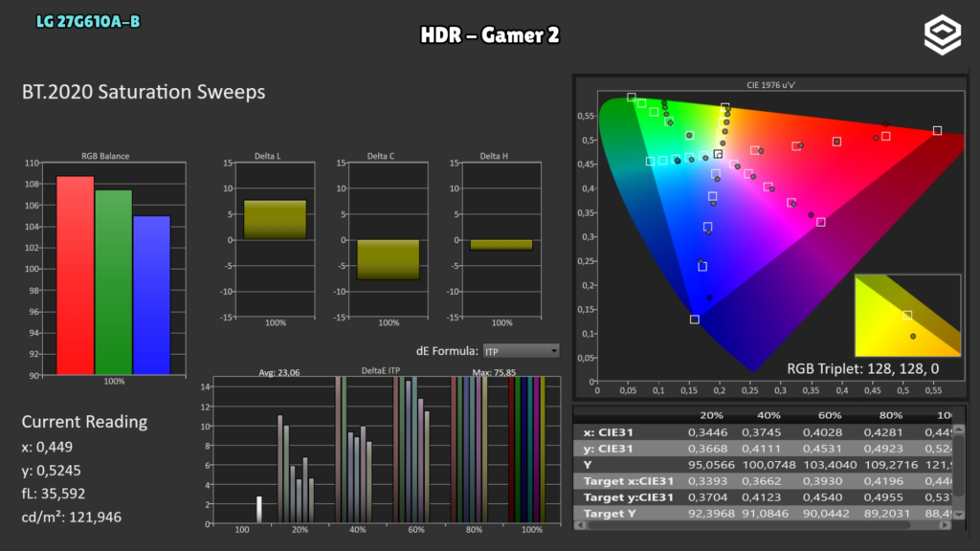Click the cd/m²: 121,946 reading
The height and width of the screenshot is (551, 980).
click(71, 518)
